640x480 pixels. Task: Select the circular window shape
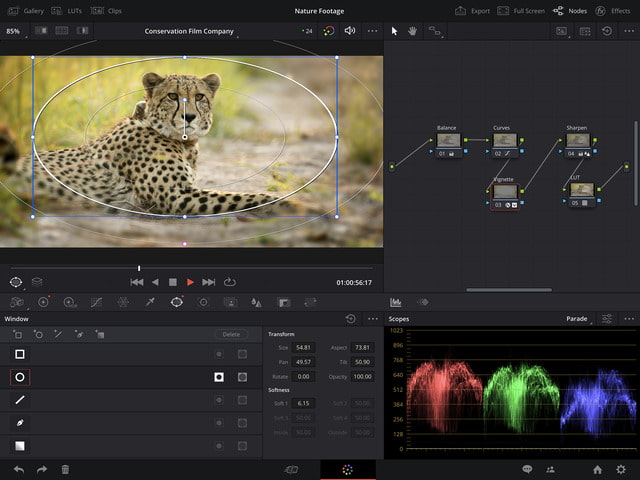tap(19, 377)
